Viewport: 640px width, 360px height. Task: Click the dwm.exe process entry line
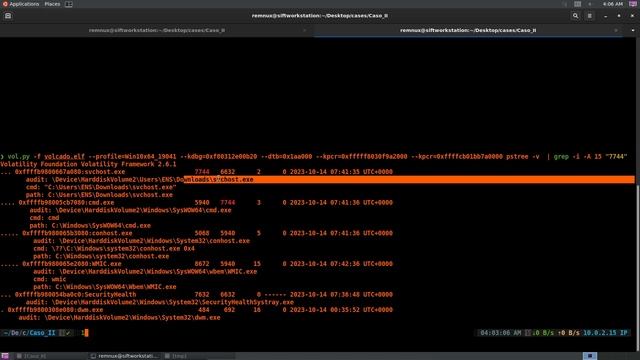coord(196,310)
